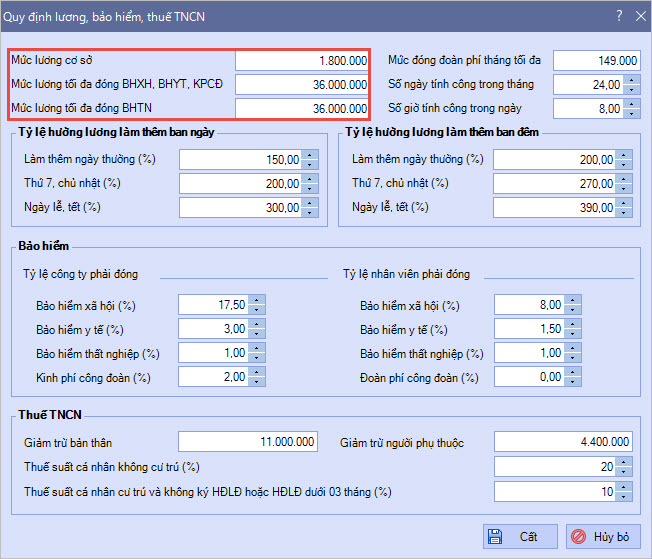Click the Mức lương tối đa đóng BHTN field
The height and width of the screenshot is (559, 652).
coord(302,109)
